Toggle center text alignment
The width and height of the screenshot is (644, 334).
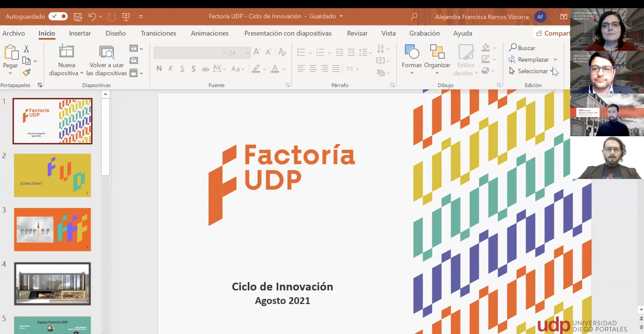click(313, 69)
